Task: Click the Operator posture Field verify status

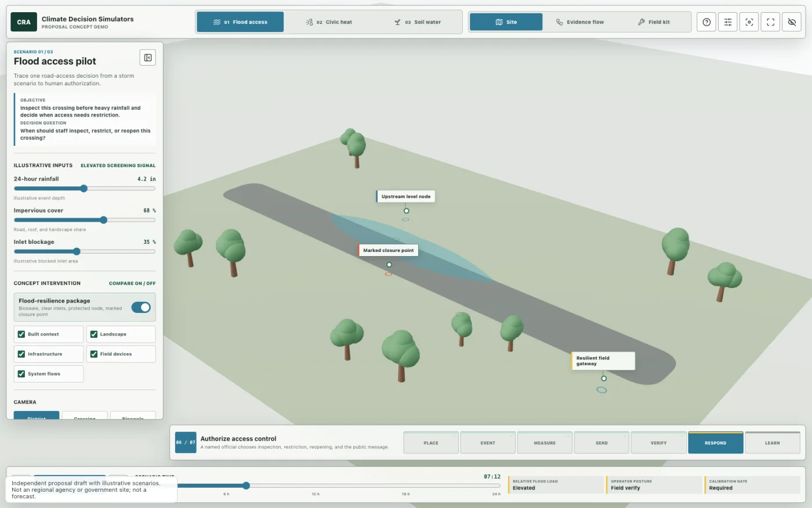Action: coord(654,485)
